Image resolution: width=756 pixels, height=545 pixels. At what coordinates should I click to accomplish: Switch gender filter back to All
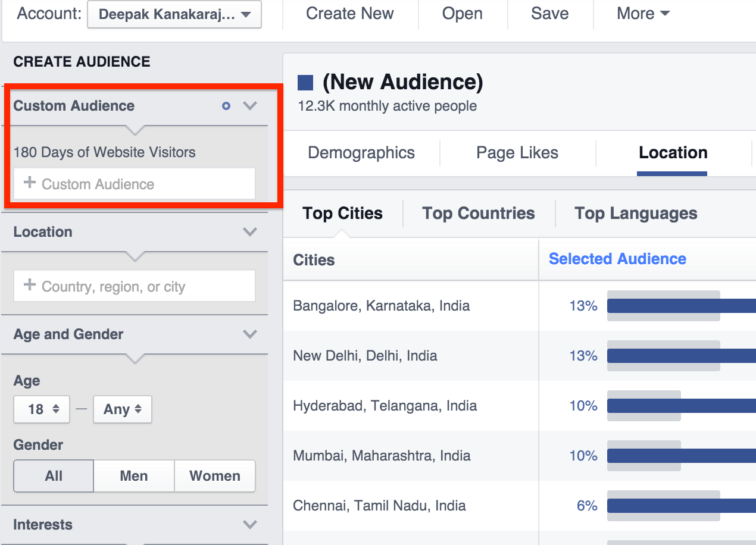coord(53,476)
